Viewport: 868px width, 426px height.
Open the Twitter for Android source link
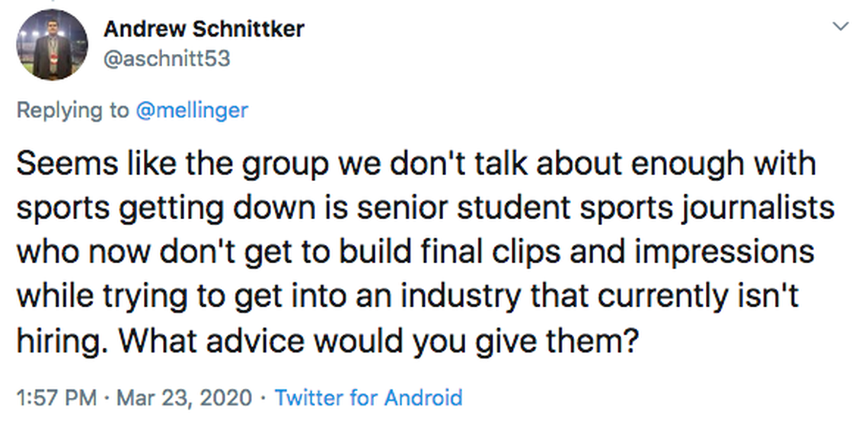point(369,397)
